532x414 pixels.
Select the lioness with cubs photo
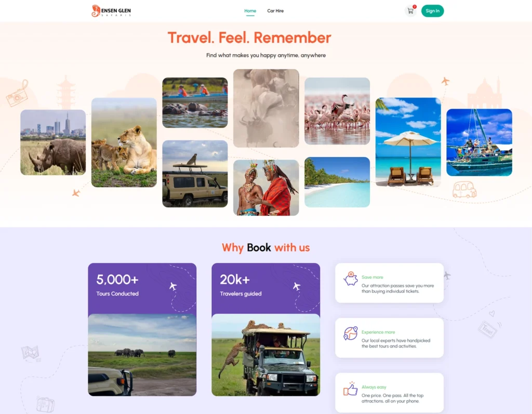tap(124, 143)
